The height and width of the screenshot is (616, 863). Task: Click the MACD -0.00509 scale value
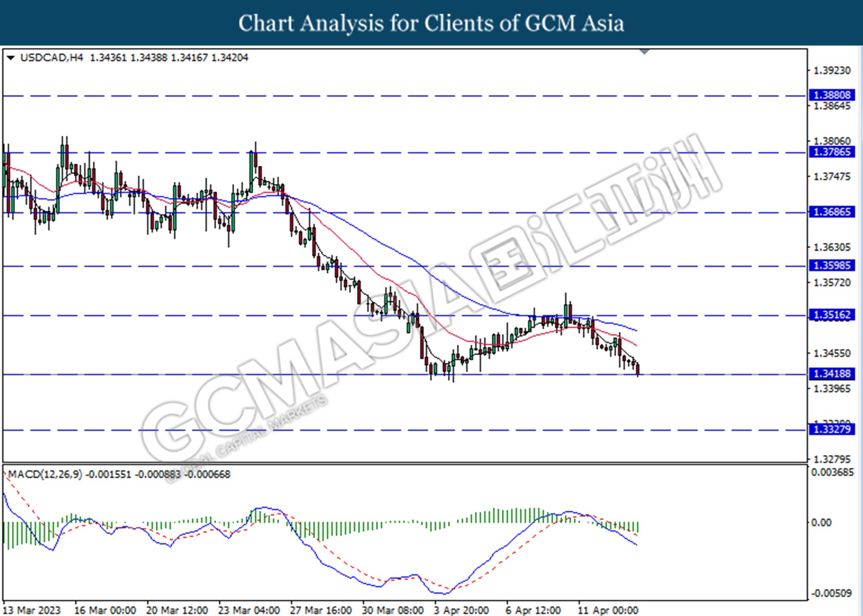pyautogui.click(x=832, y=594)
